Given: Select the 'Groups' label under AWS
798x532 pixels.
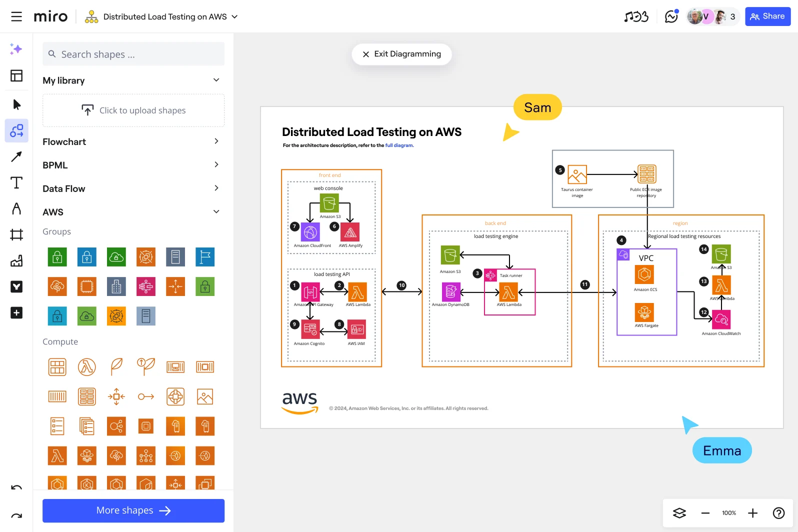Looking at the screenshot, I should 56,231.
